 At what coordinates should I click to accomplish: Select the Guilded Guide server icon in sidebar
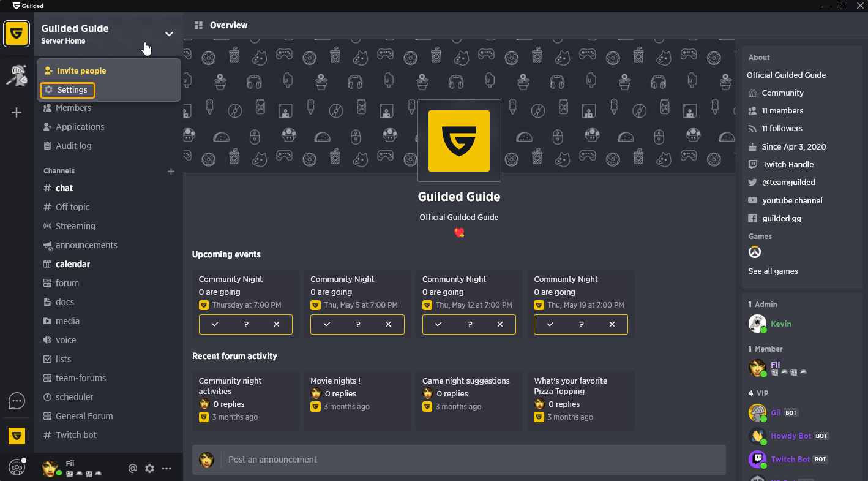[17, 34]
